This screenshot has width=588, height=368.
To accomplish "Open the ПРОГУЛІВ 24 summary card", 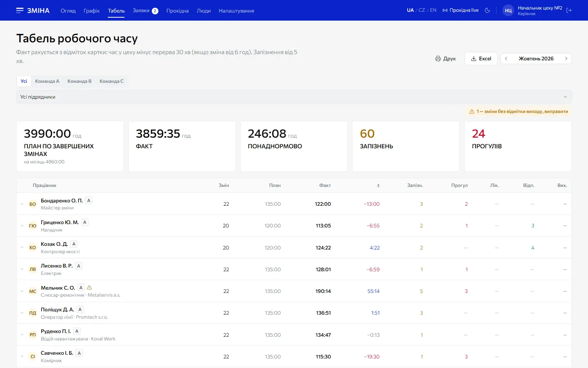I will (x=518, y=146).
